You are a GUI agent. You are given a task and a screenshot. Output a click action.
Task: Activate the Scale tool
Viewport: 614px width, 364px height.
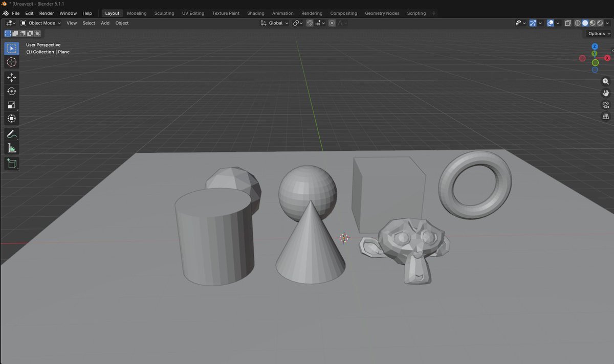[12, 105]
